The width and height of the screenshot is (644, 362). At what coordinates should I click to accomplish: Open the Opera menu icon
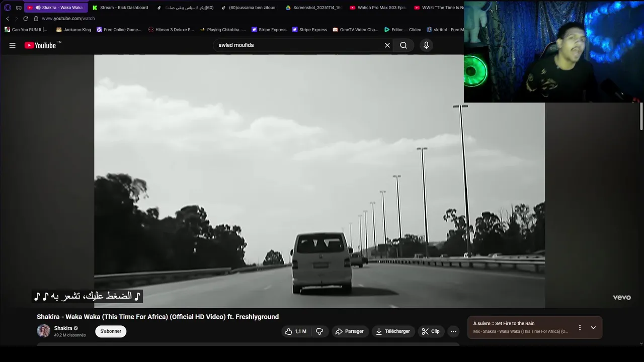tap(8, 8)
